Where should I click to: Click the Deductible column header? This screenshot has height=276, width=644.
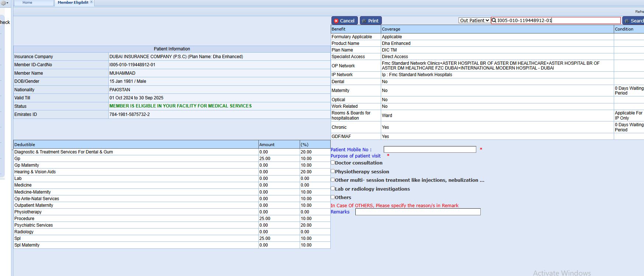point(25,145)
